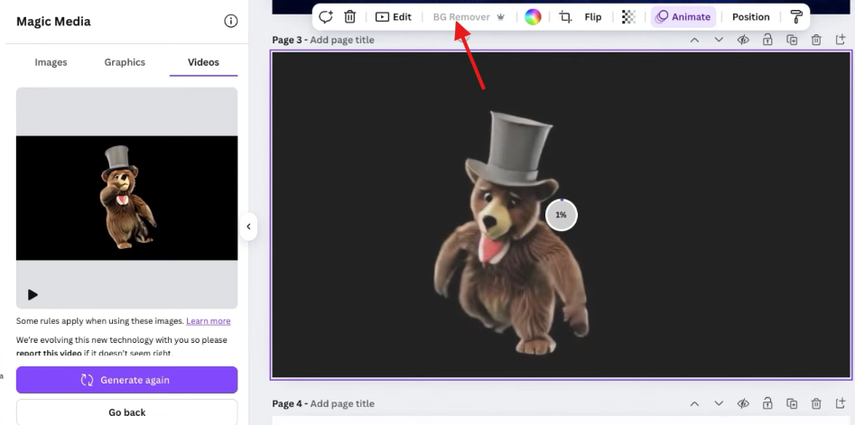
Task: Switch to the Graphics tab
Action: [x=125, y=62]
